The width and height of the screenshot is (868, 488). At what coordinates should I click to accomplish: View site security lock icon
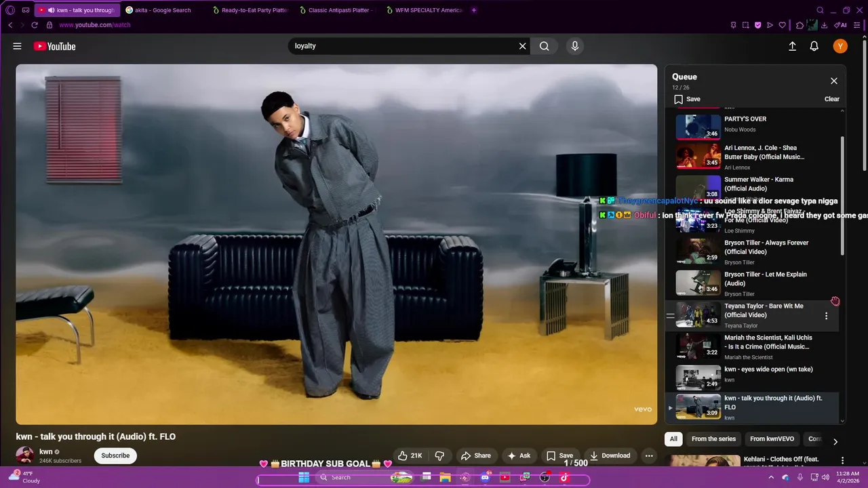click(49, 25)
